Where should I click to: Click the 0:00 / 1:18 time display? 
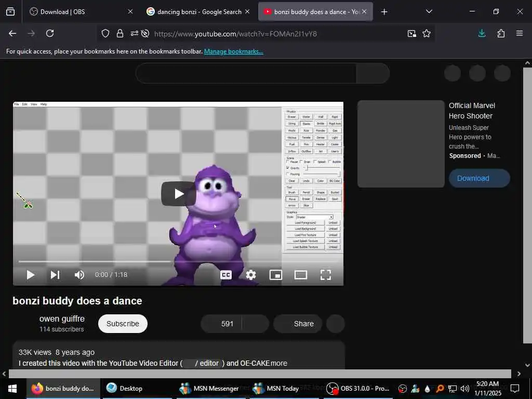coord(111,275)
